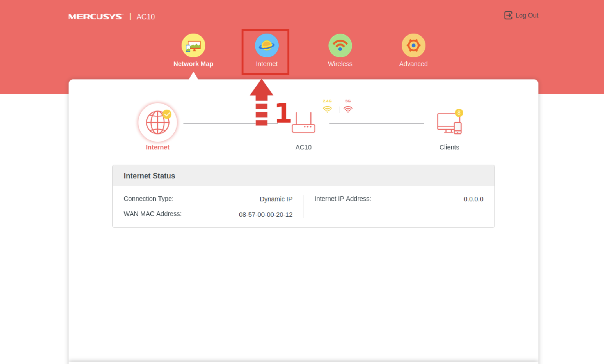
Task: Click the 5G Wi-Fi signal icon
Action: 348,109
